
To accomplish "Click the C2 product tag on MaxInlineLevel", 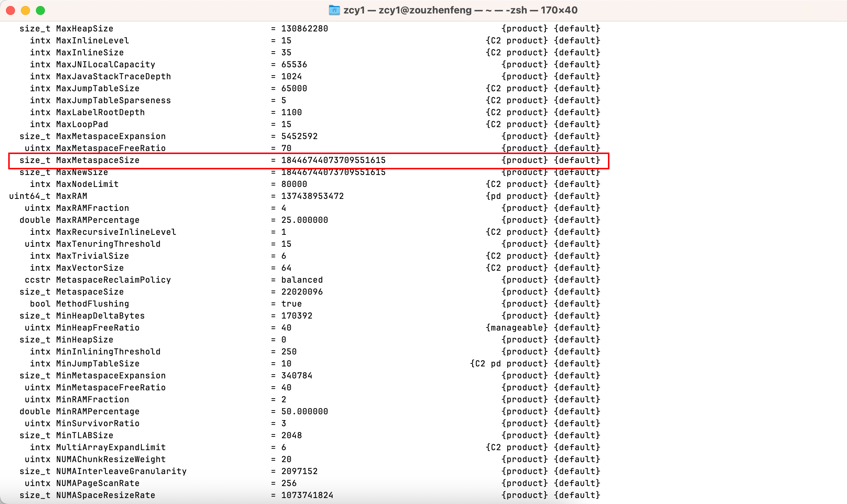I will [x=517, y=40].
